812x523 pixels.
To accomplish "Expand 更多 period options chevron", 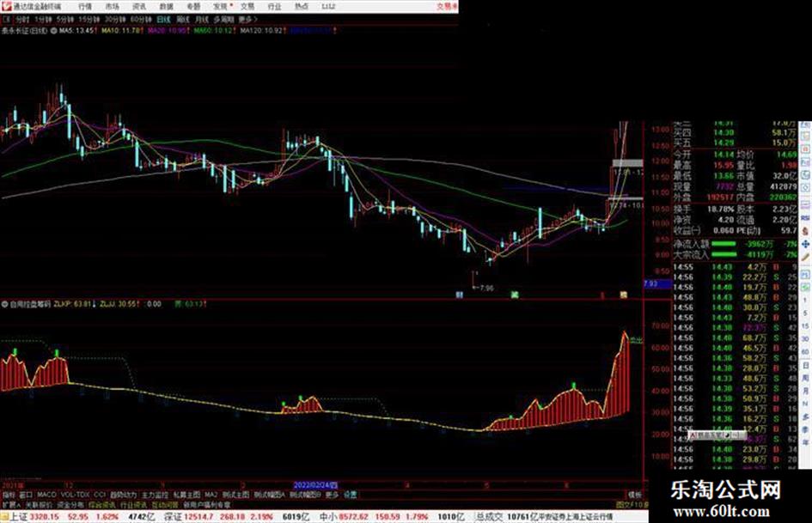I will (x=248, y=20).
